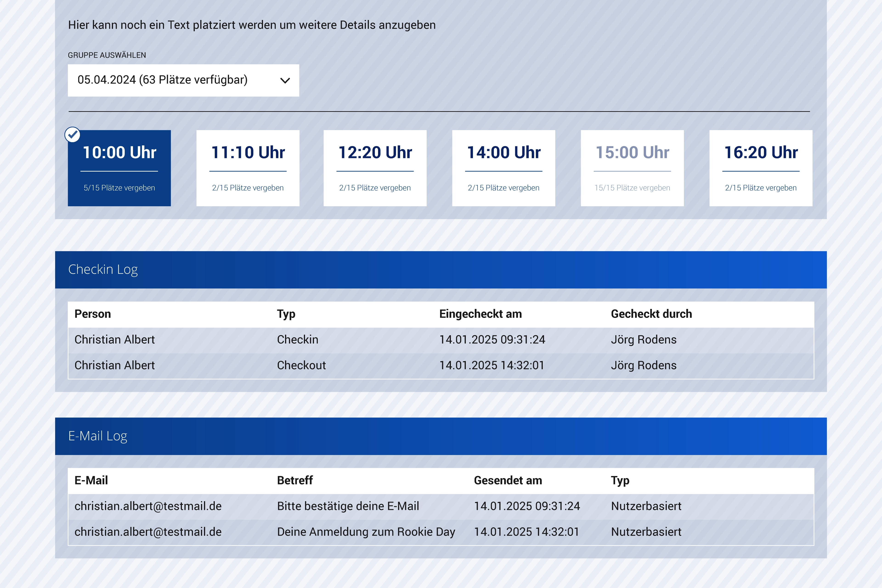Viewport: 882px width, 588px height.
Task: Open the Bitte bestätige deine E-Mail entry
Action: (x=348, y=506)
